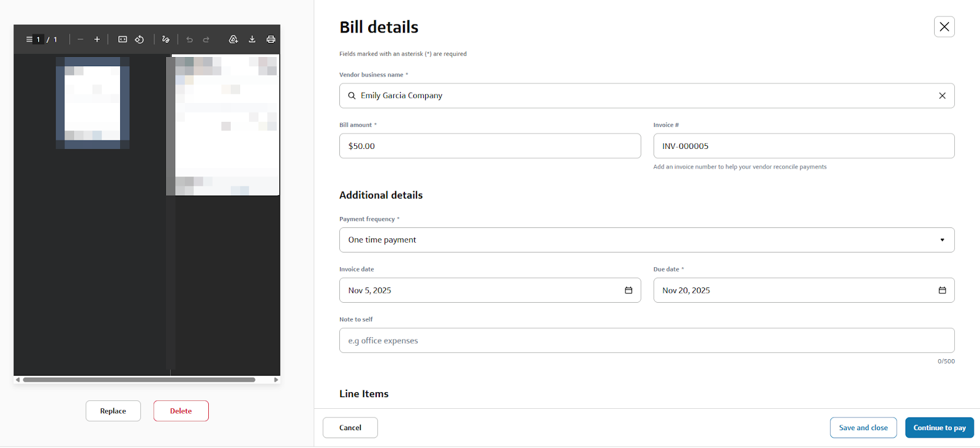Image resolution: width=980 pixels, height=448 pixels.
Task: Click the Invoice number field
Action: click(803, 146)
